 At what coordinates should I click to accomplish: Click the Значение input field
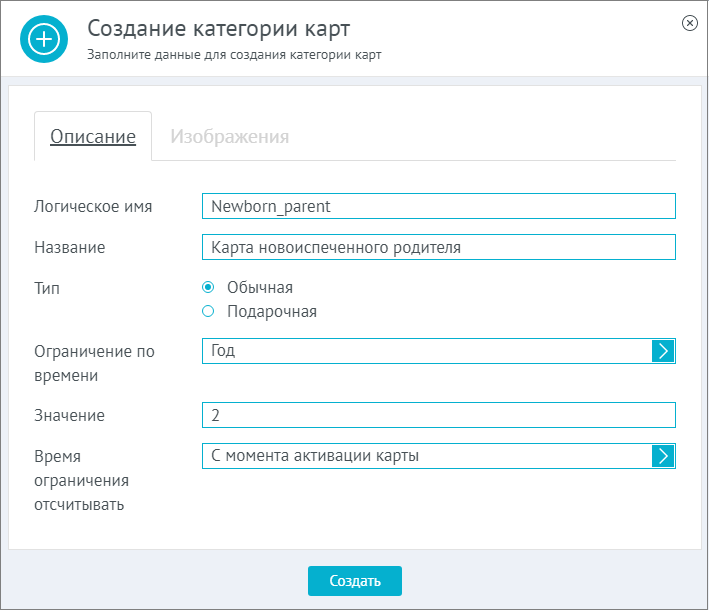[x=439, y=415]
